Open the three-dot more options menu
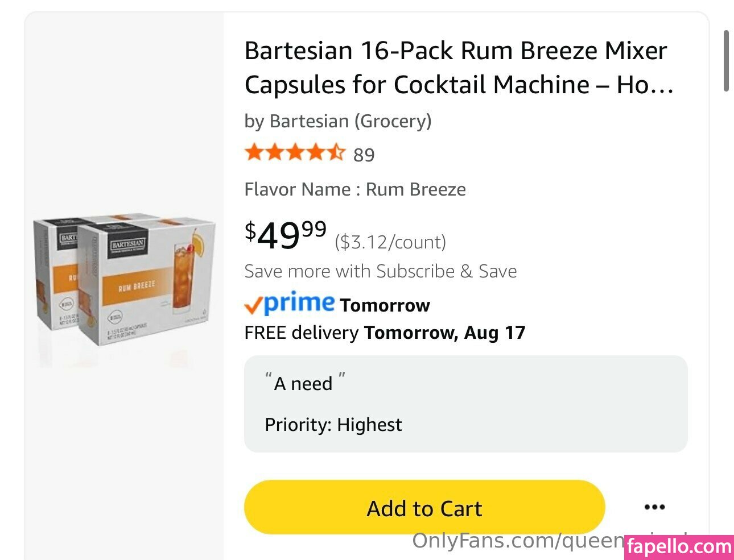 (654, 507)
